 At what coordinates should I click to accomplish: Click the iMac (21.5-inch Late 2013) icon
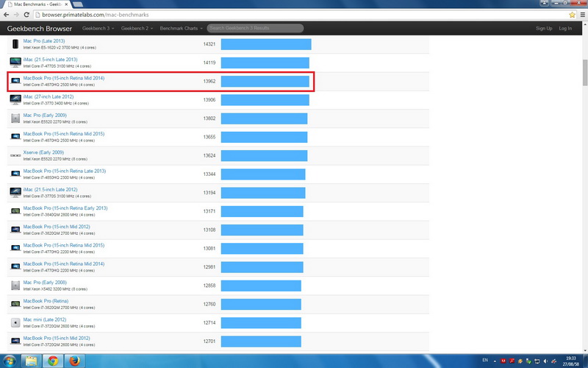[15, 63]
